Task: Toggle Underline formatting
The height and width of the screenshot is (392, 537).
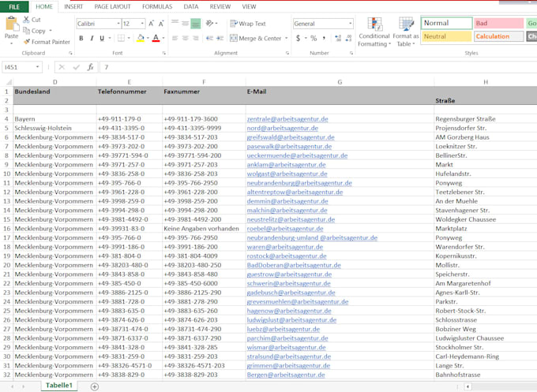Action: coord(102,38)
